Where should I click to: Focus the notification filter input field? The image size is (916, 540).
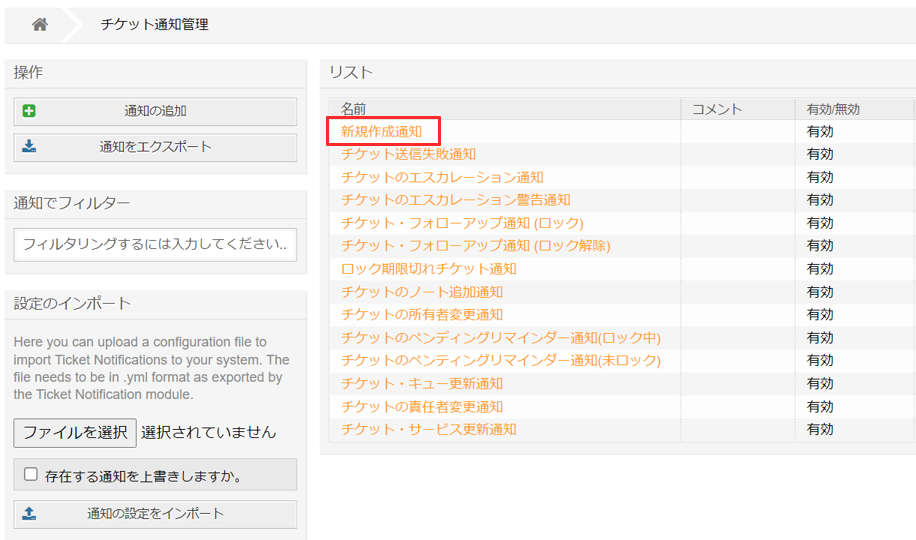[x=155, y=244]
